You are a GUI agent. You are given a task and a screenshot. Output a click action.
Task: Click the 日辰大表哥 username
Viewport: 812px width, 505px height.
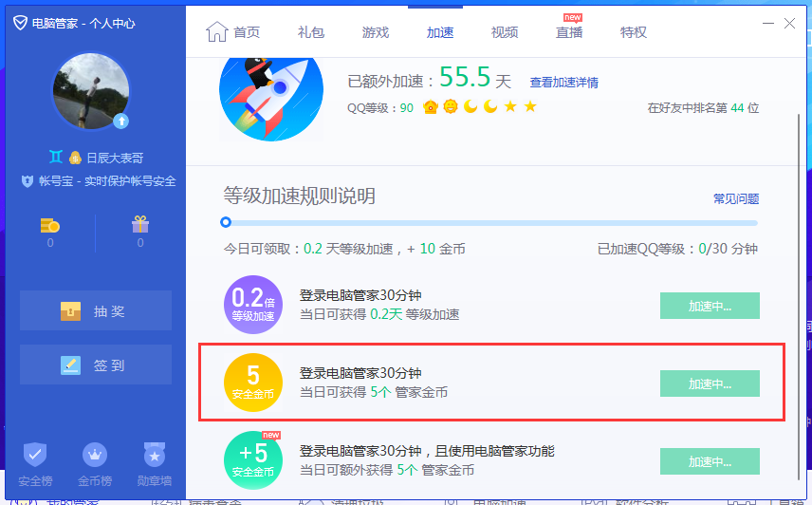click(x=115, y=158)
